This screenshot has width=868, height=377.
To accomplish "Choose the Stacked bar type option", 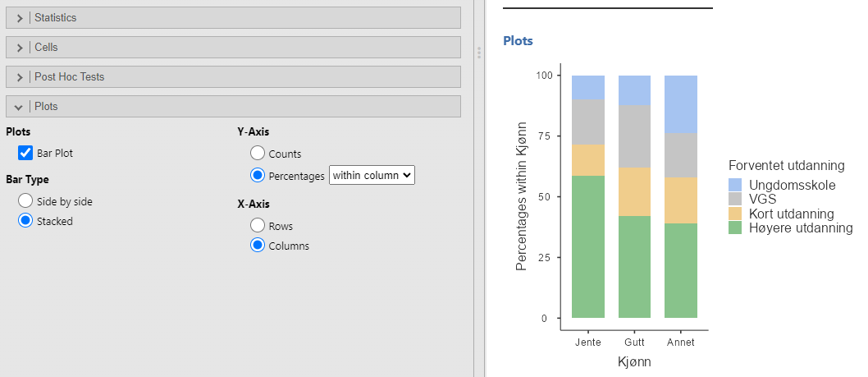I will (25, 221).
